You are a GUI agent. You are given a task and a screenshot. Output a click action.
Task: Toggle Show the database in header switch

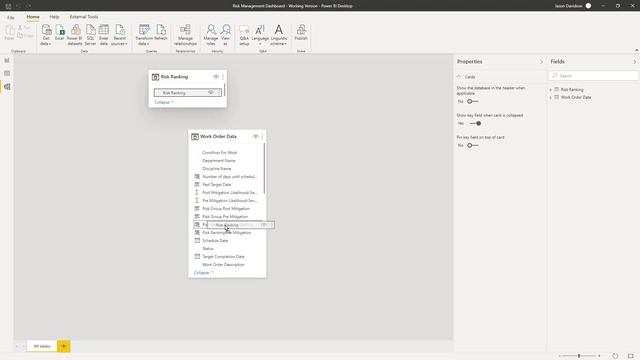coord(473,101)
